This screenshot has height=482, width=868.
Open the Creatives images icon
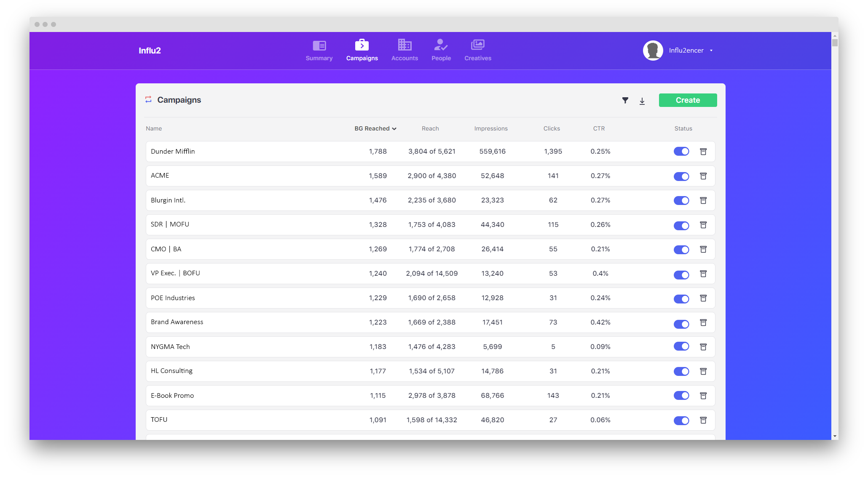click(x=477, y=45)
